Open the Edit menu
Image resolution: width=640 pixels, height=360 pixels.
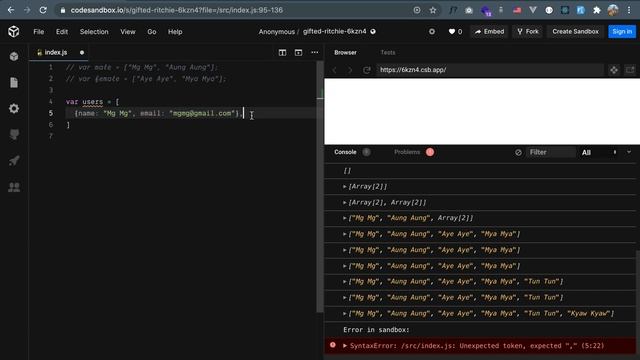coord(62,31)
